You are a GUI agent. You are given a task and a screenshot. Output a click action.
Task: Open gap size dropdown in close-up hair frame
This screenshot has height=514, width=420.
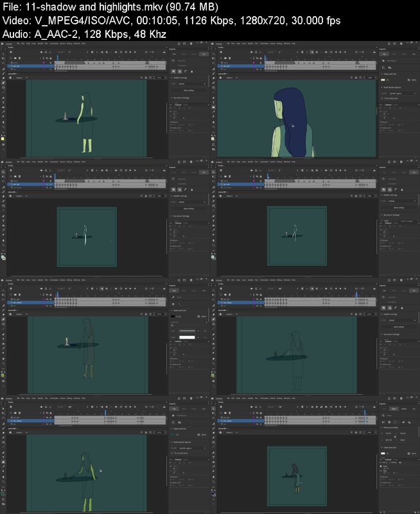coord(402,93)
